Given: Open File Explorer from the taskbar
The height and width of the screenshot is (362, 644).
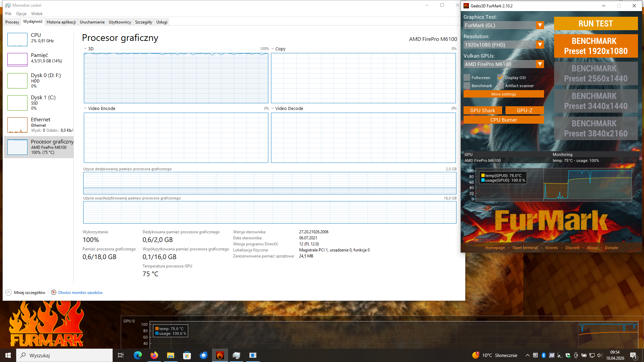Looking at the screenshot, I should (170, 355).
